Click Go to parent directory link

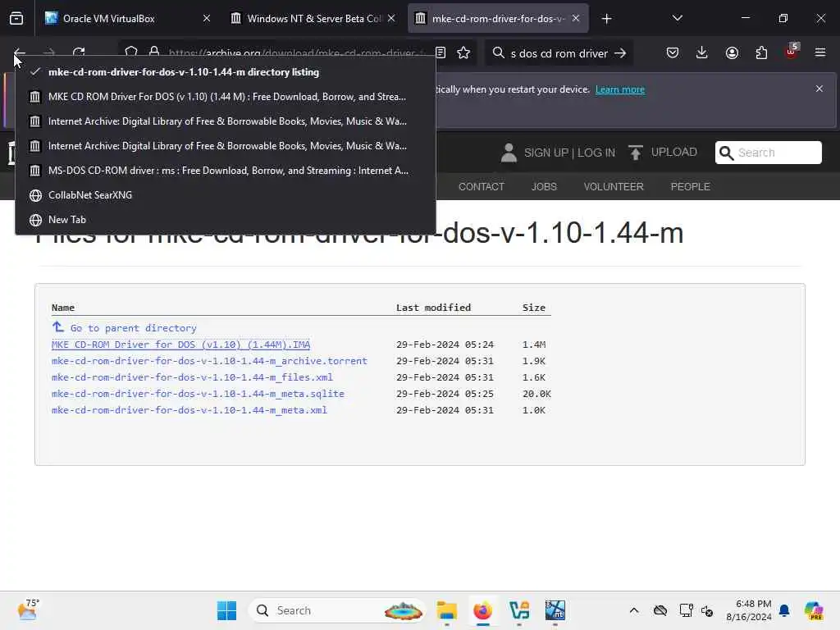coord(133,328)
